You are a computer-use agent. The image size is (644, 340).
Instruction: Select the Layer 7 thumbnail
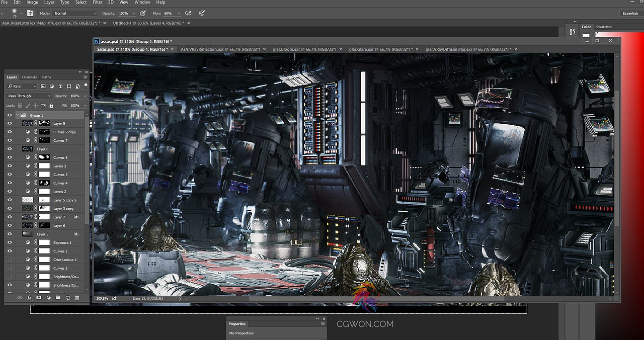tap(28, 217)
